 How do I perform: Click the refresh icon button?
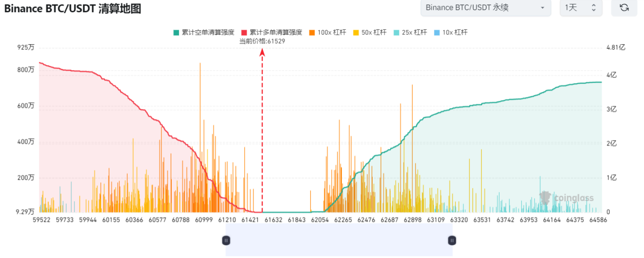624,8
